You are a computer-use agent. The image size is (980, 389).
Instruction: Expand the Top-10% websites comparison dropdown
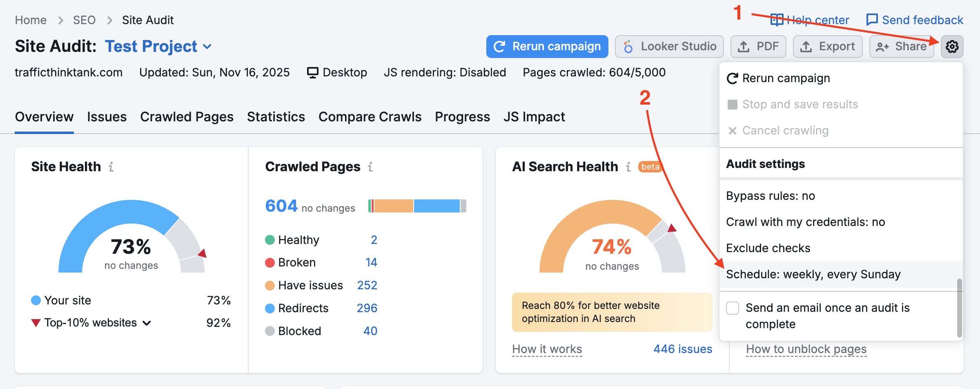147,323
